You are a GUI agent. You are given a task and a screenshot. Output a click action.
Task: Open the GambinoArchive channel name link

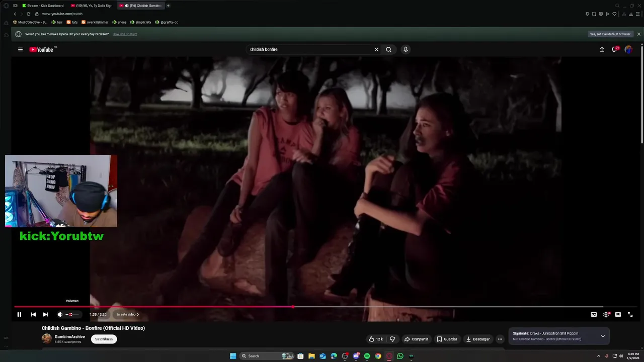coord(70,337)
